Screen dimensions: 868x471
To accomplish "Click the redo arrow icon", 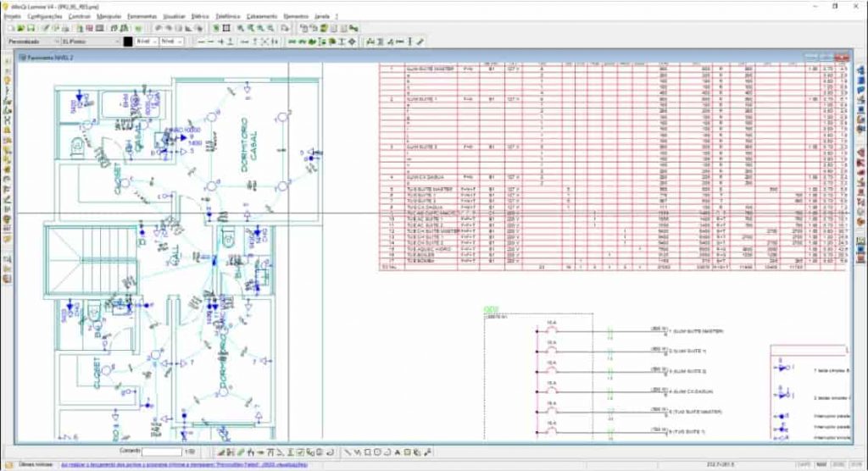I will tap(169, 28).
